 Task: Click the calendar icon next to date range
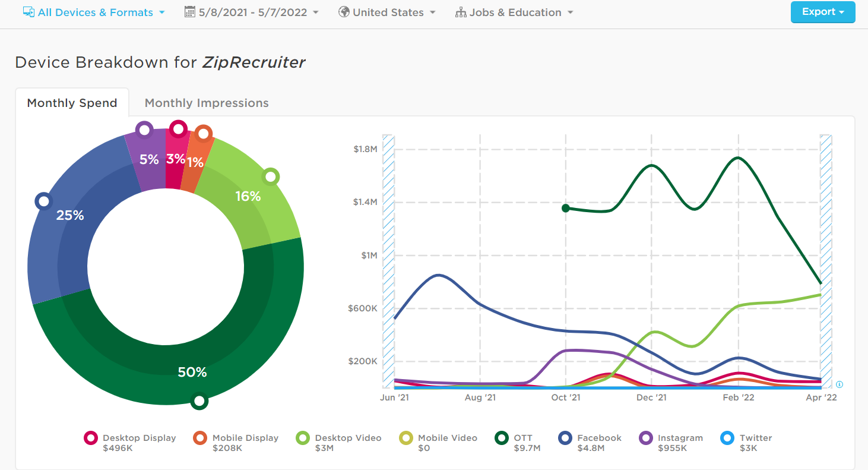[x=190, y=12]
